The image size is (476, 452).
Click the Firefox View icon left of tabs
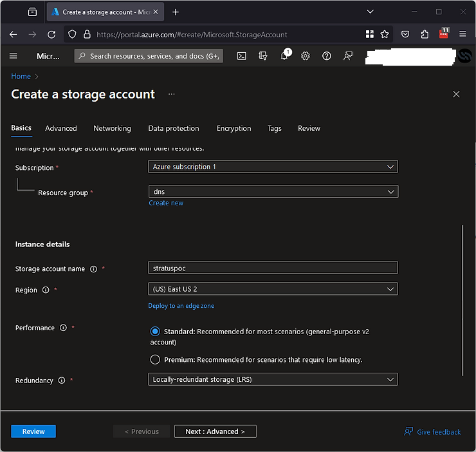pos(32,12)
